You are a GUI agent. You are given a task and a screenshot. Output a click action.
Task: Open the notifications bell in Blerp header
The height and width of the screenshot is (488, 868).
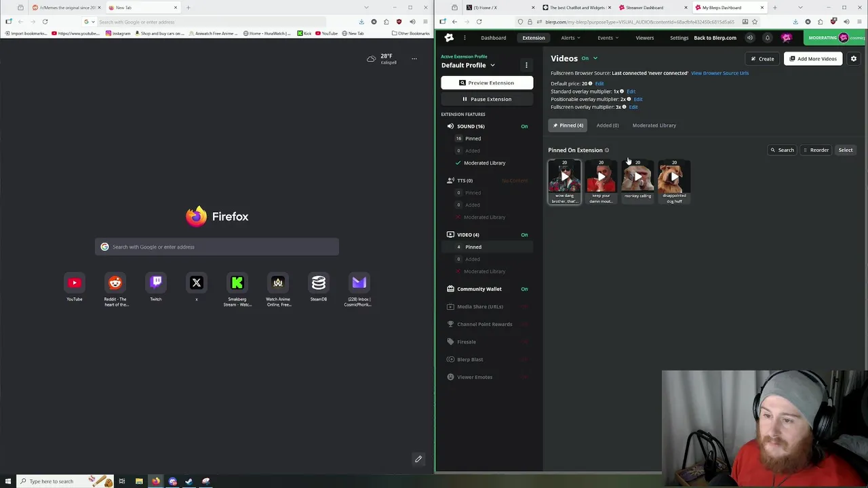point(768,38)
